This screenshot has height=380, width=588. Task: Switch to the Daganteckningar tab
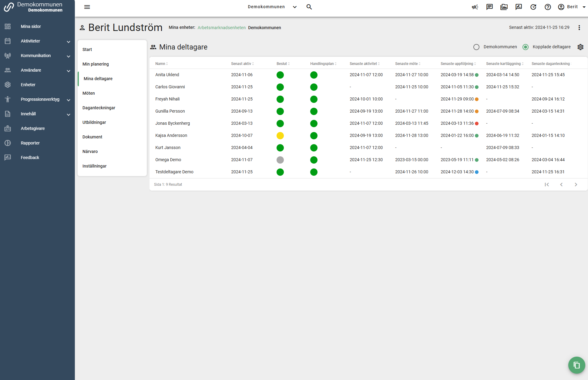99,108
